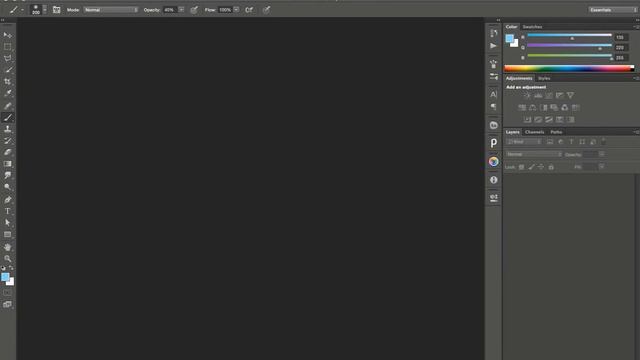The width and height of the screenshot is (640, 360).
Task: Select the Gradient tool
Action: [x=8, y=164]
